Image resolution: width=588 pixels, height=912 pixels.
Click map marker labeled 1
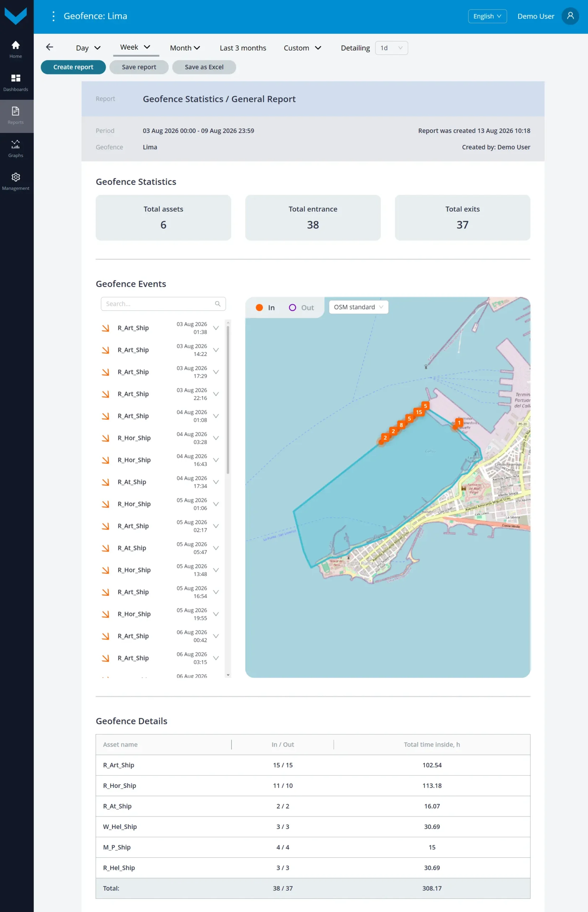(459, 423)
